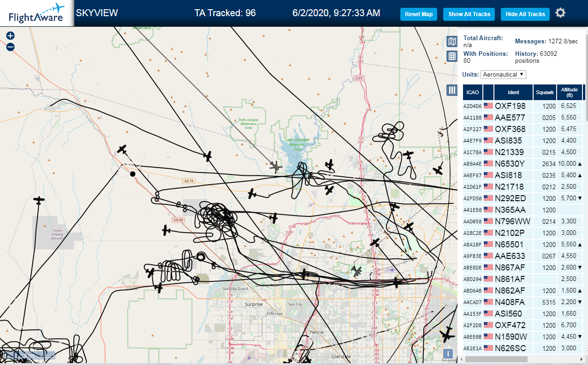This screenshot has height=365, width=588.
Task: Click altitude value 6,700
Action: [569, 325]
